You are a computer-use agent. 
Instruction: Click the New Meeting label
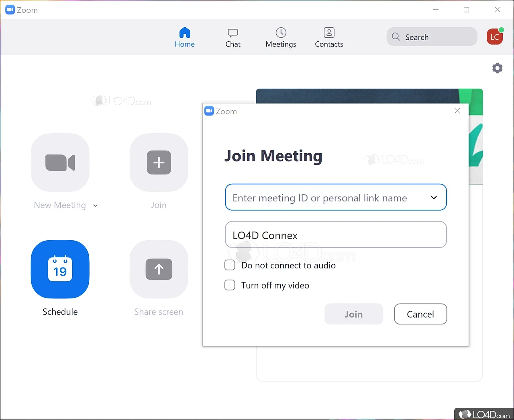60,205
